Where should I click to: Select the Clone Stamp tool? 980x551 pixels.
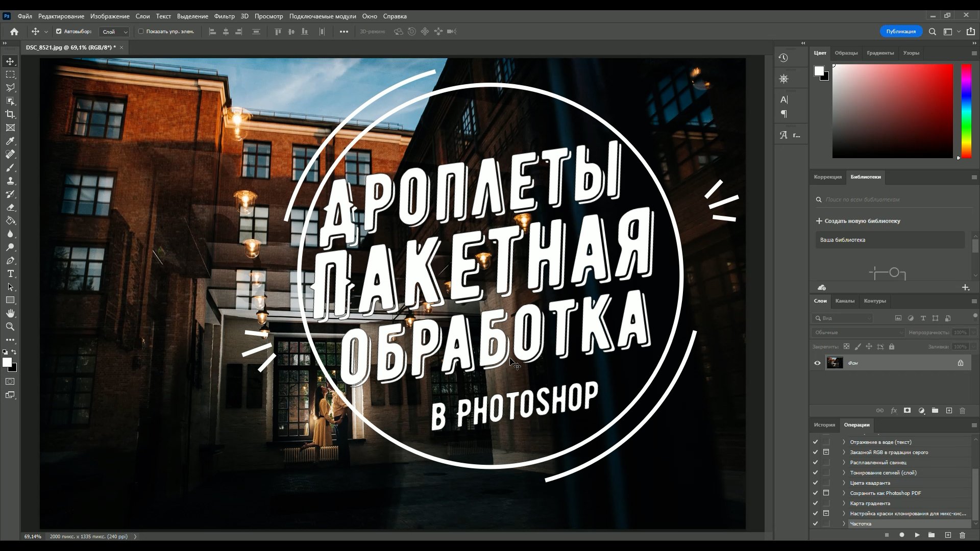click(10, 181)
